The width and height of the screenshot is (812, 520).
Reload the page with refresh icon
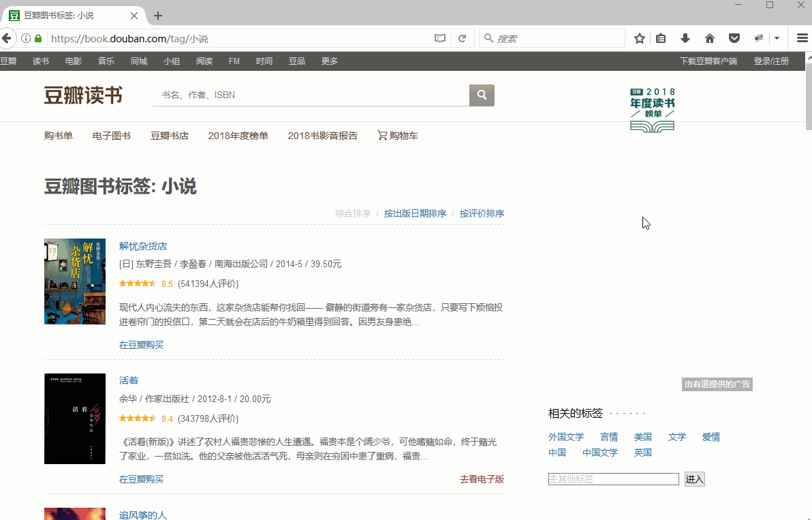(462, 39)
